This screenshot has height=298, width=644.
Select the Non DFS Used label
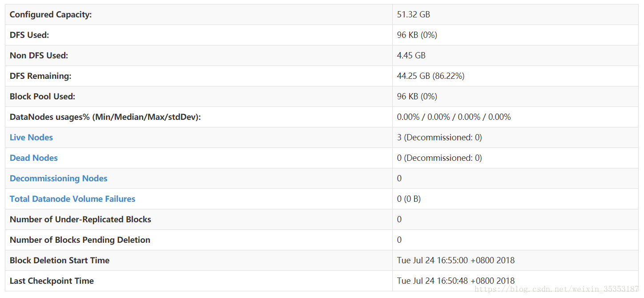(39, 56)
